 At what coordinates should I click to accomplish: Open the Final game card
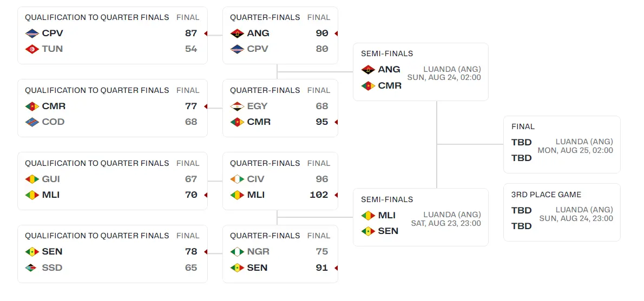click(x=562, y=144)
